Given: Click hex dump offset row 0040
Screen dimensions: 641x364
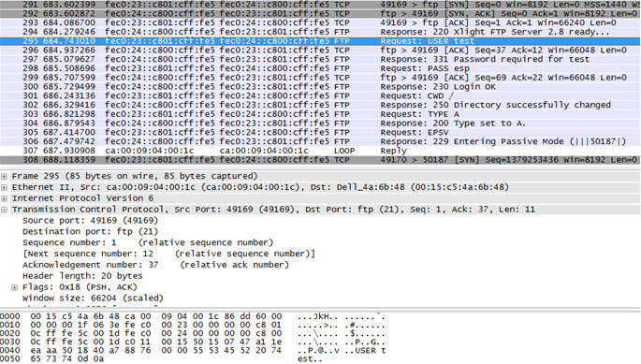Looking at the screenshot, I should 9,351.
